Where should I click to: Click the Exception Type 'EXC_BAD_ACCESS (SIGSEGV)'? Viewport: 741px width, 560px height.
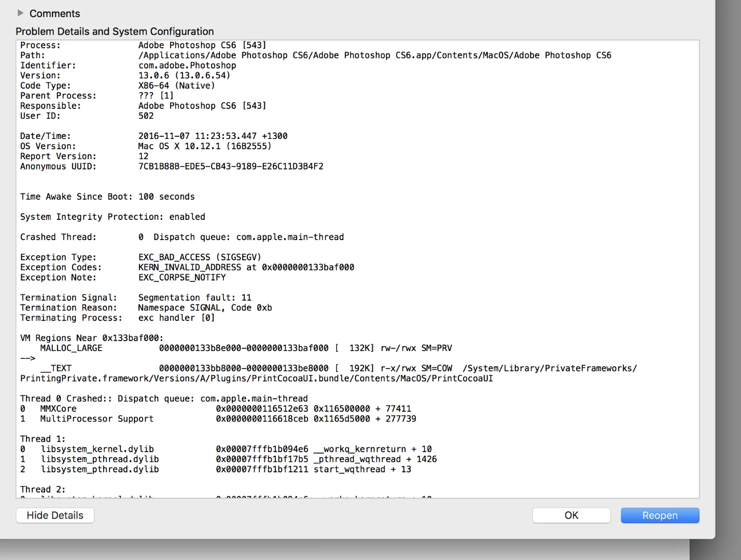pos(200,258)
